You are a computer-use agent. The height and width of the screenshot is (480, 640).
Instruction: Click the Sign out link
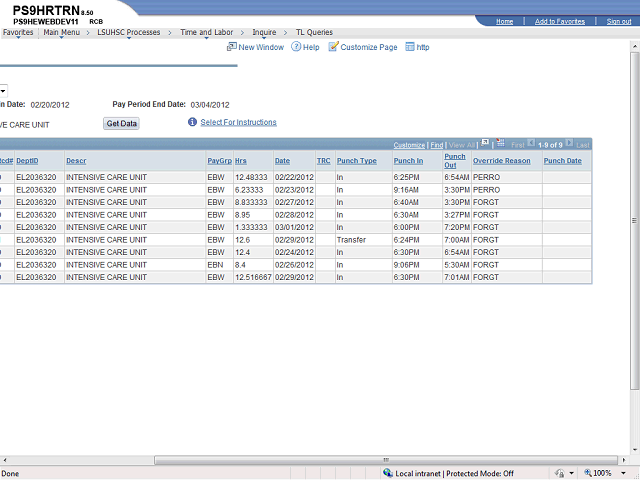click(619, 21)
